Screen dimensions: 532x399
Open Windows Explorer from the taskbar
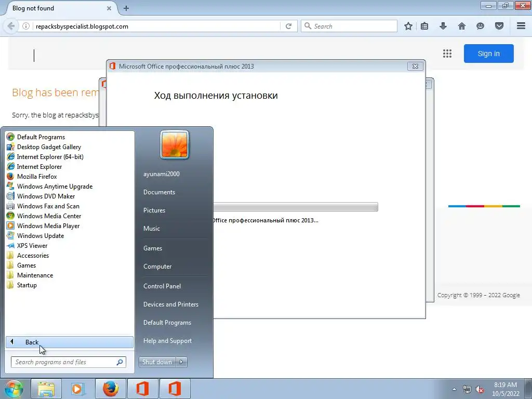coord(46,389)
